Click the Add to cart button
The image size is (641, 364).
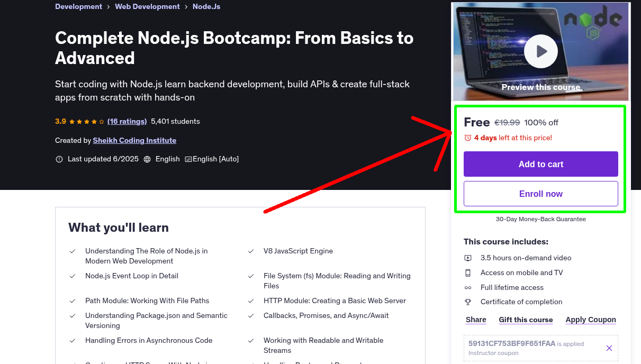coord(541,164)
